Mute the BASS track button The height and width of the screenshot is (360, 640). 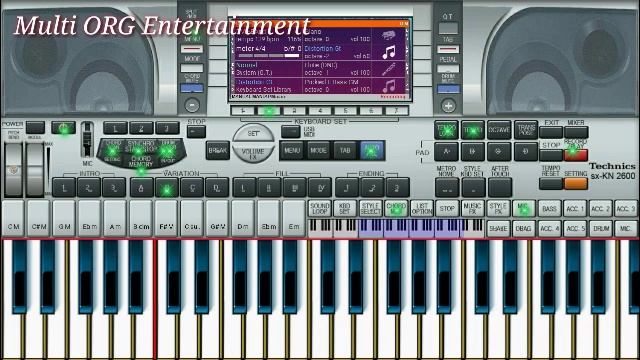click(549, 209)
